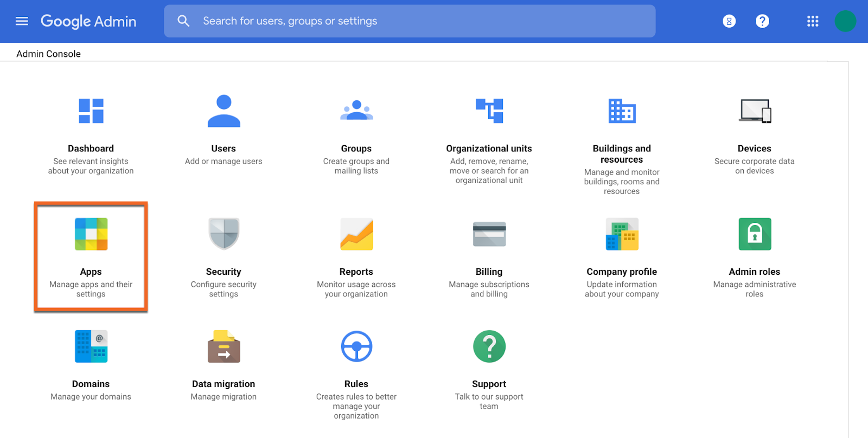Open the Apps colorful grid icon
Screen dimensions: 868x438
click(91, 234)
